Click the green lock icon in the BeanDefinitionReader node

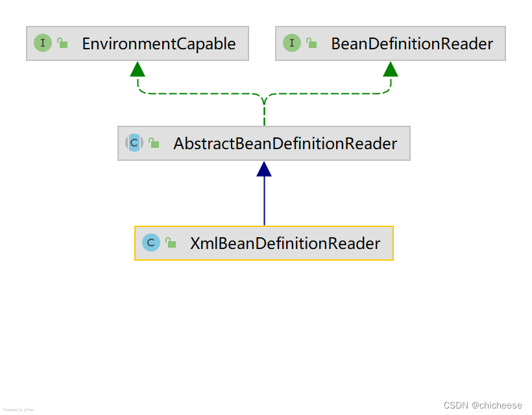[311, 43]
